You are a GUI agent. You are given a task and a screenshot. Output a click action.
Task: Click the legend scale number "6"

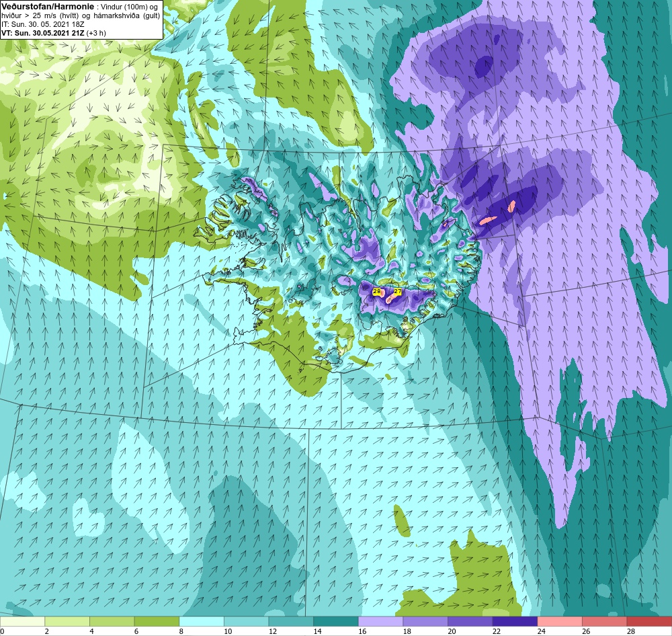(x=136, y=631)
